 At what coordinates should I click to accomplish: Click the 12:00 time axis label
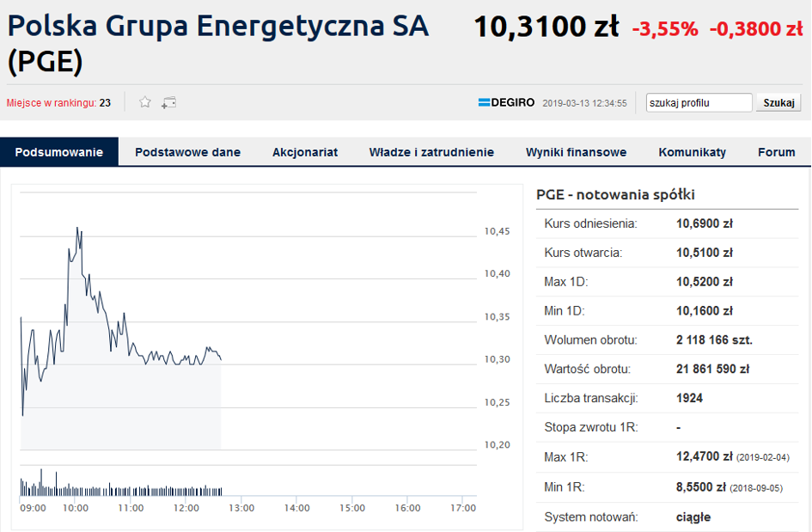point(186,508)
